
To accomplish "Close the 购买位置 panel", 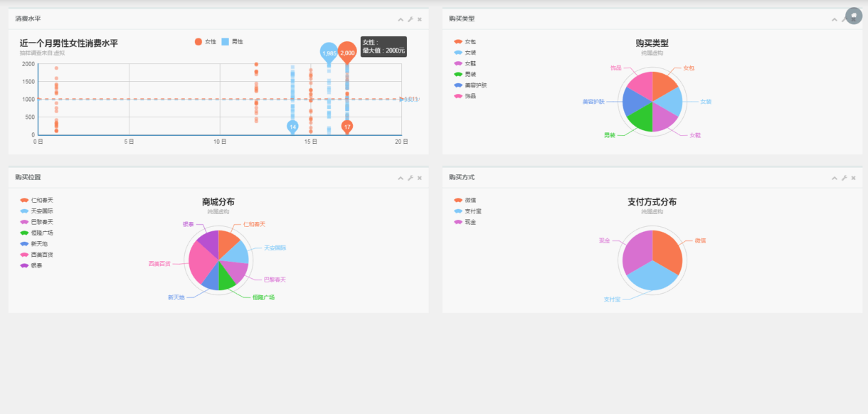I will pyautogui.click(x=420, y=178).
